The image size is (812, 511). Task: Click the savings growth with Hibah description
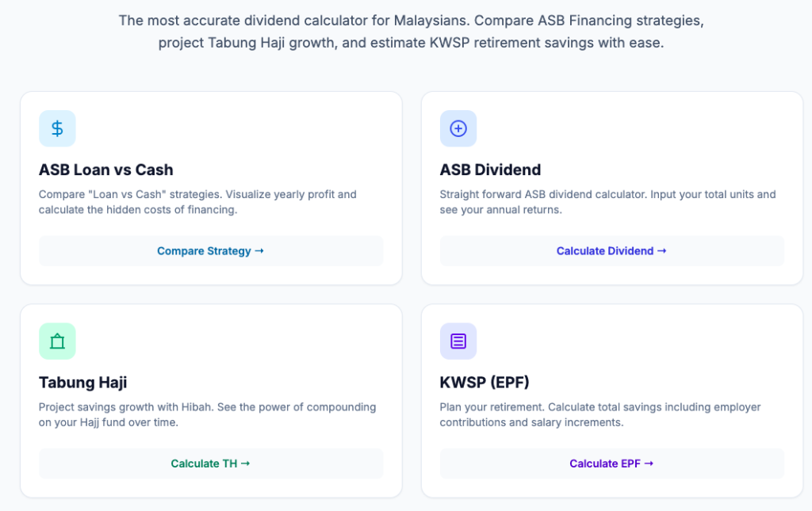pos(207,414)
